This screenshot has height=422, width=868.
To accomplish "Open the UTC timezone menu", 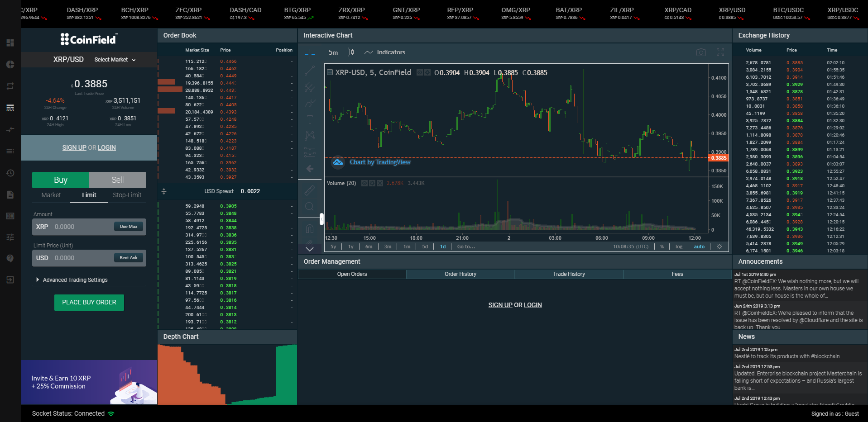I will pyautogui.click(x=631, y=247).
